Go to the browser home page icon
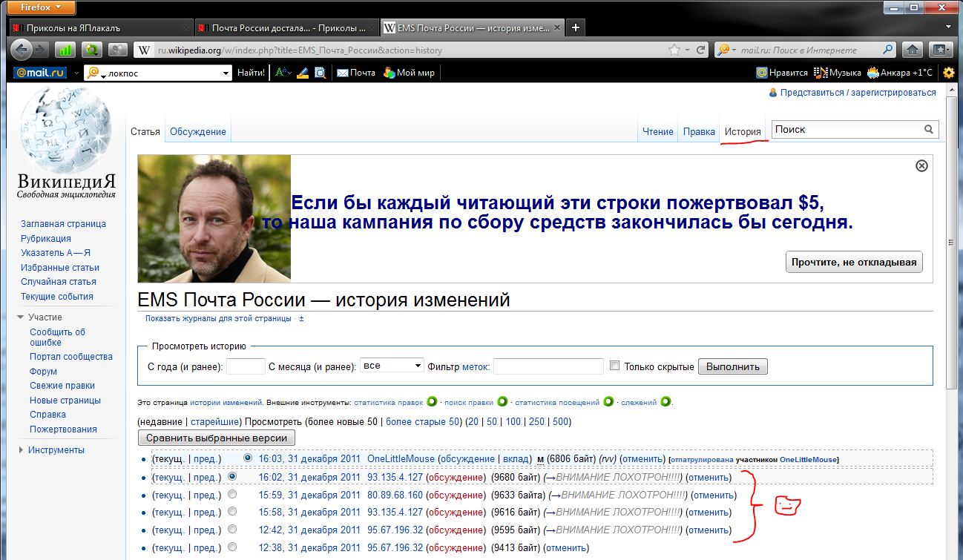The image size is (963, 560). [913, 50]
